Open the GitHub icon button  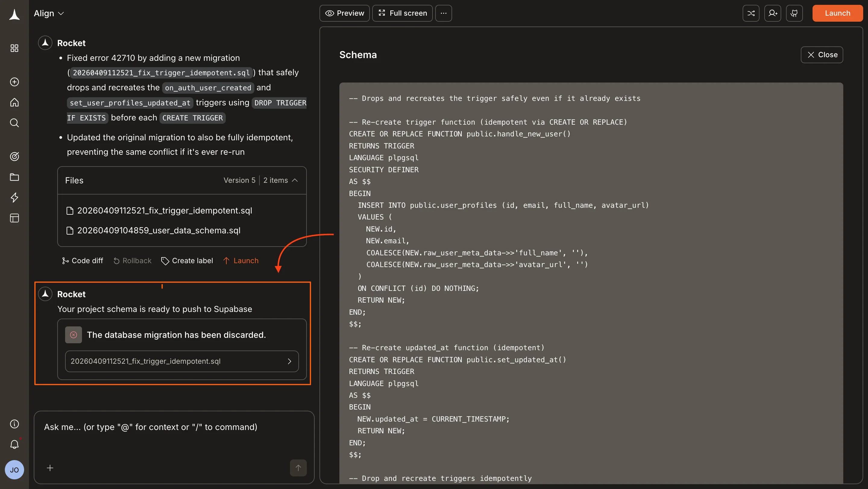click(794, 13)
